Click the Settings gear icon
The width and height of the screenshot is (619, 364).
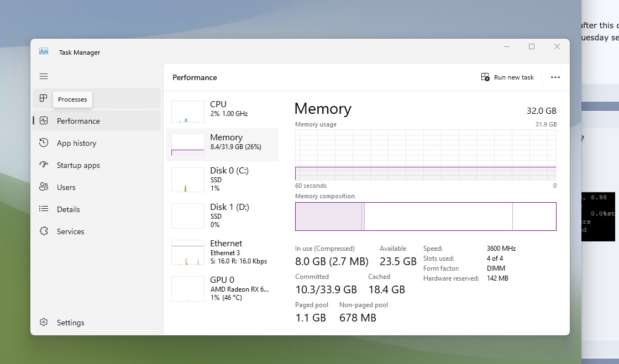(44, 322)
